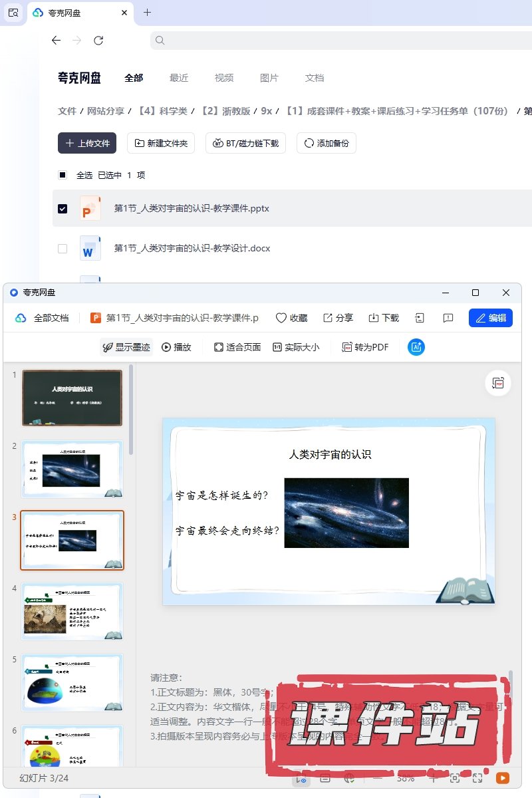Toggle the 全选 select-all checkbox
This screenshot has height=798, width=532.
click(x=63, y=176)
